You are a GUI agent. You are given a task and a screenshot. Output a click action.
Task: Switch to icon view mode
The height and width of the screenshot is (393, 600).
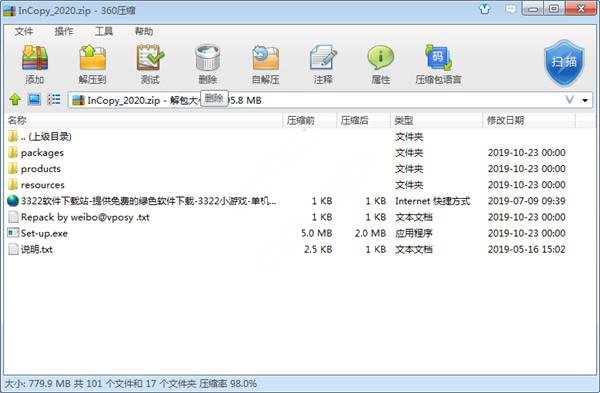(34, 100)
